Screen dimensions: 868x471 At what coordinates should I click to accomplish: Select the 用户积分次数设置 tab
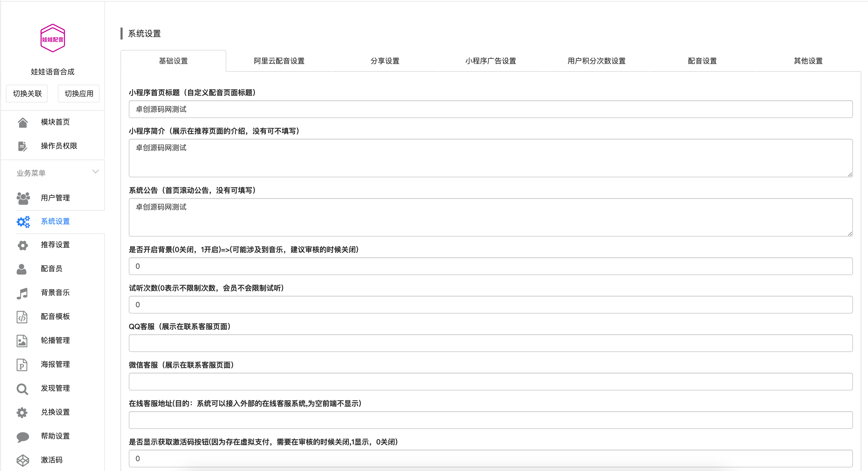[596, 61]
